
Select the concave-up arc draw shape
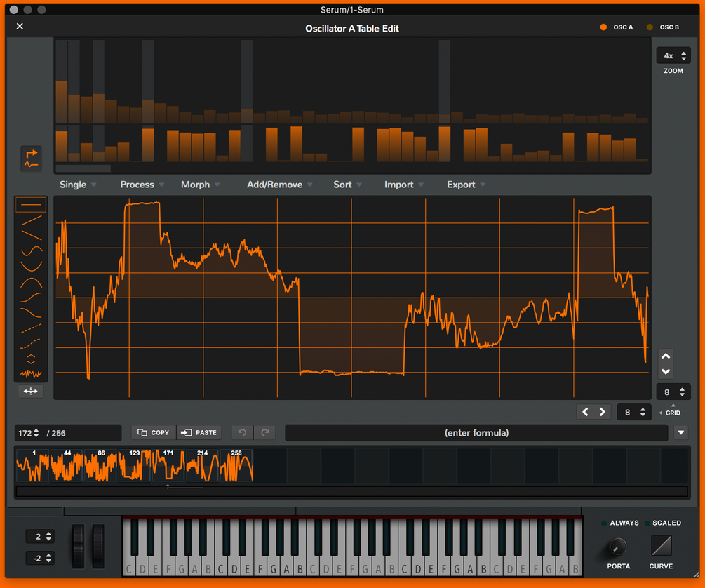click(31, 266)
